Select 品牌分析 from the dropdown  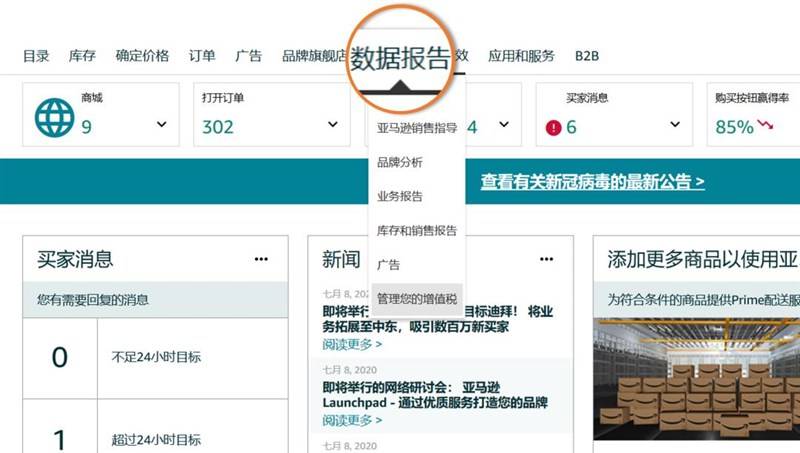[399, 162]
